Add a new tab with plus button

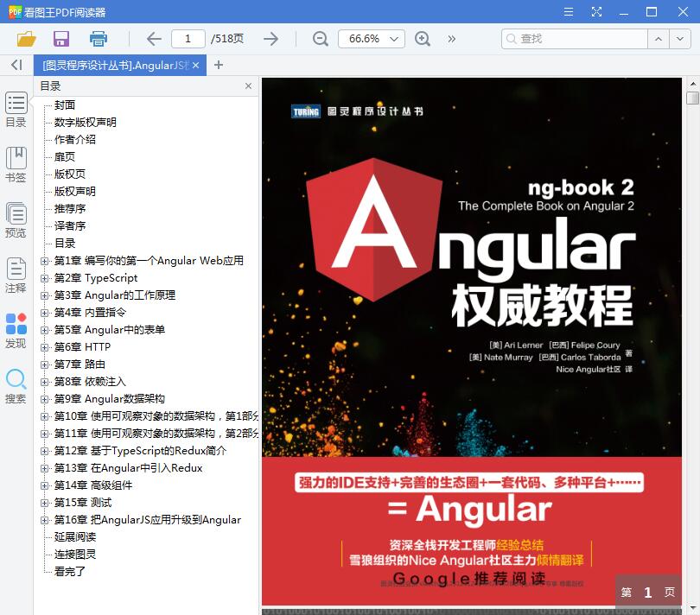point(219,65)
